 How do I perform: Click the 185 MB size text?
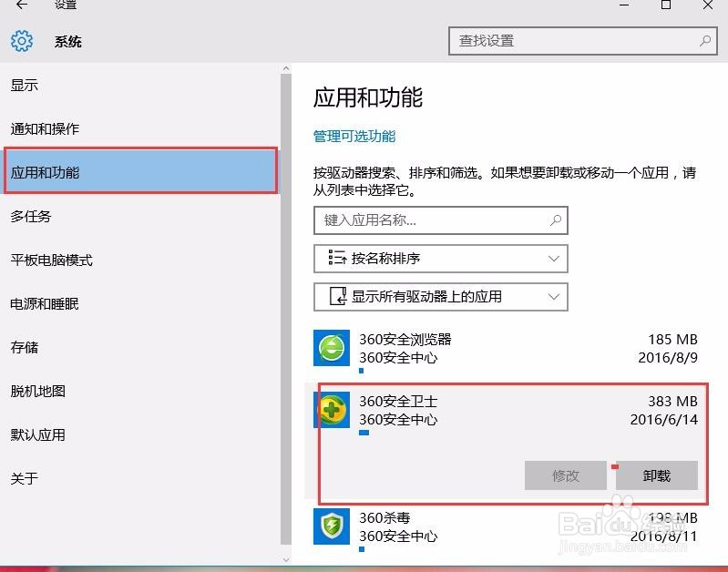672,340
